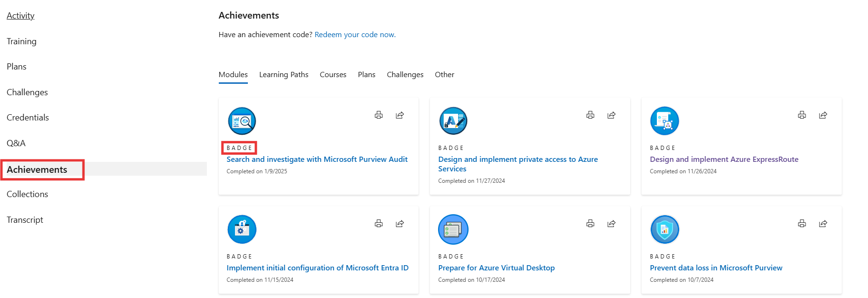Click the Redeem your code now link
Viewport: 868px width, 298px height.
pyautogui.click(x=355, y=35)
